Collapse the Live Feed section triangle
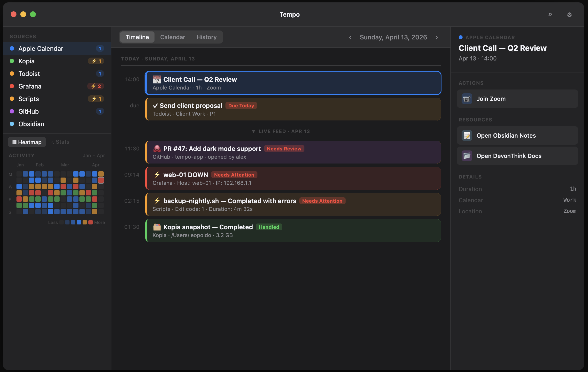Screen dimensions: 588x372 point(254,131)
